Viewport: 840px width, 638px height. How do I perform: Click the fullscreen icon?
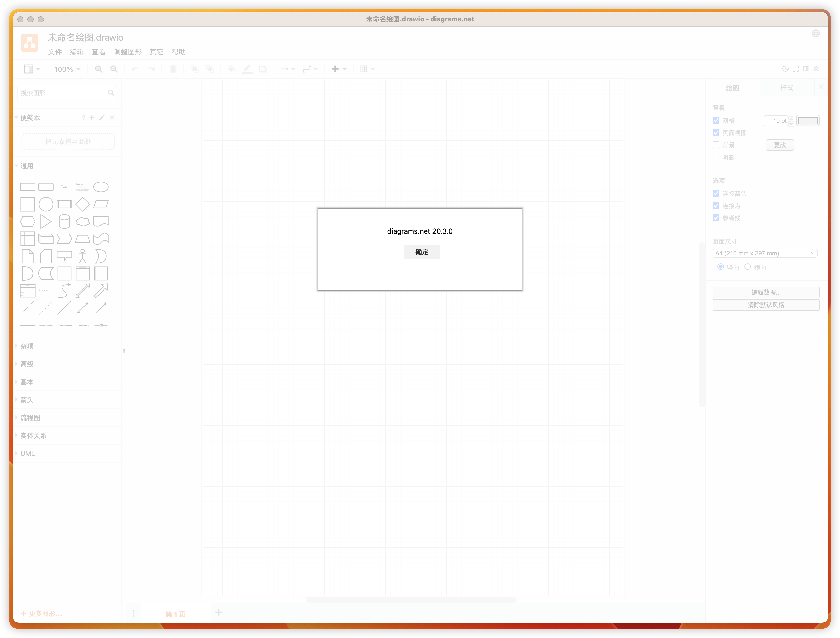point(795,69)
